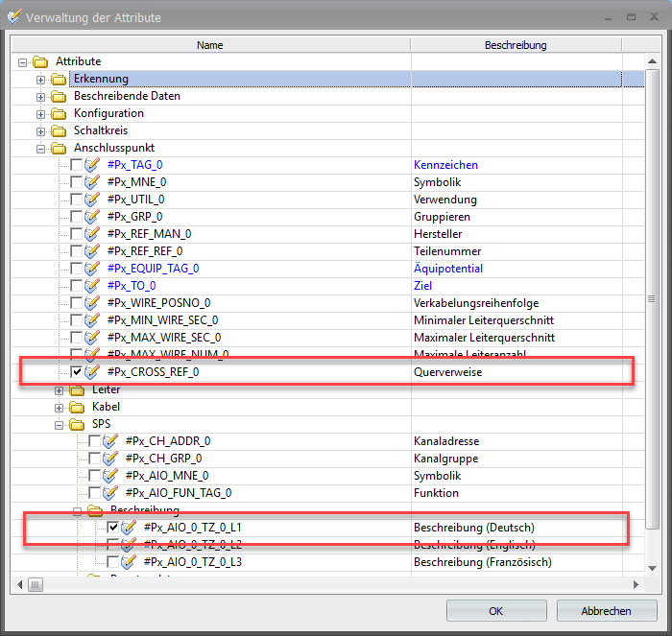Confirm with the OK button
This screenshot has height=636, width=672.
[495, 610]
